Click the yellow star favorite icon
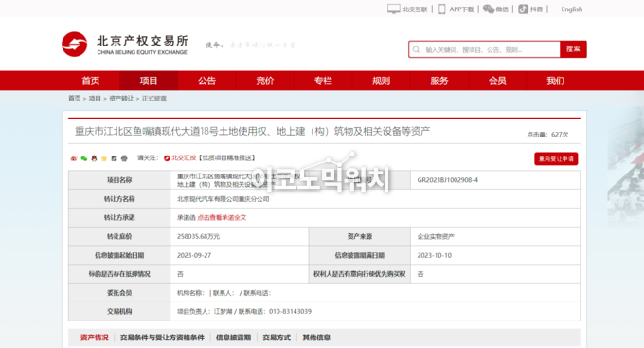 (104, 158)
